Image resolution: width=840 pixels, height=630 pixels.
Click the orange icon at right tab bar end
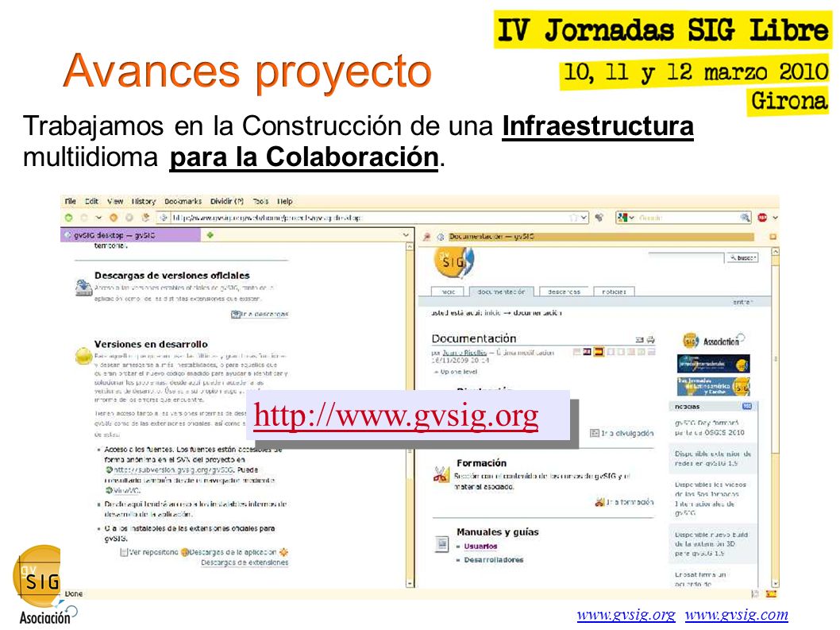click(x=773, y=237)
